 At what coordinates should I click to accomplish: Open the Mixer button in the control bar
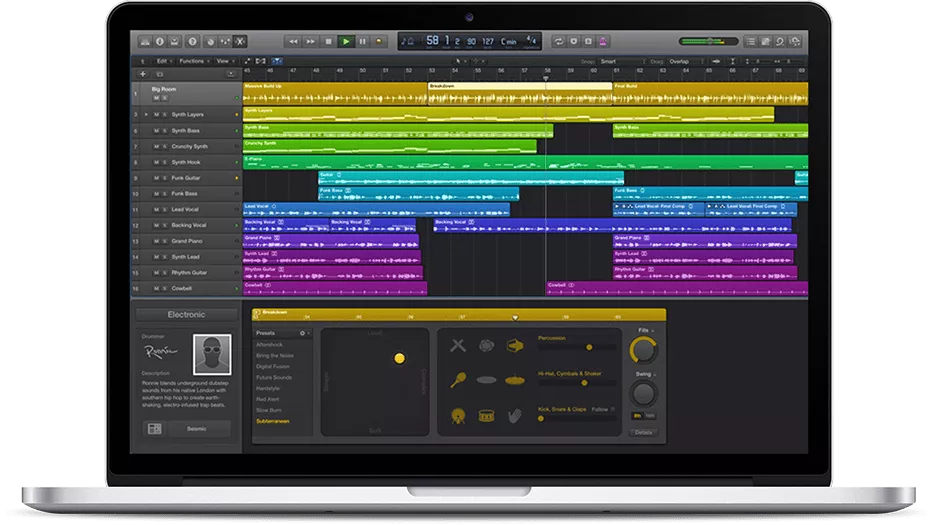pos(225,42)
